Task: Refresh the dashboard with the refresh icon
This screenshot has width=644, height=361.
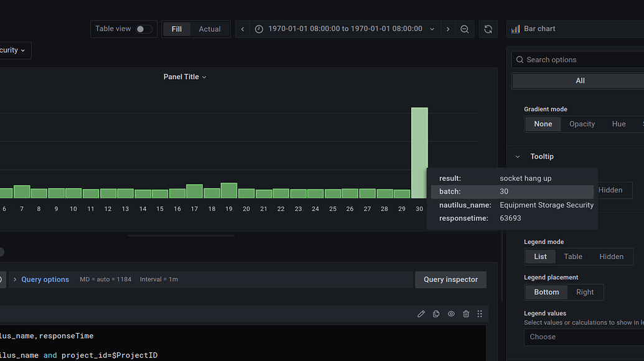Action: coord(488,29)
